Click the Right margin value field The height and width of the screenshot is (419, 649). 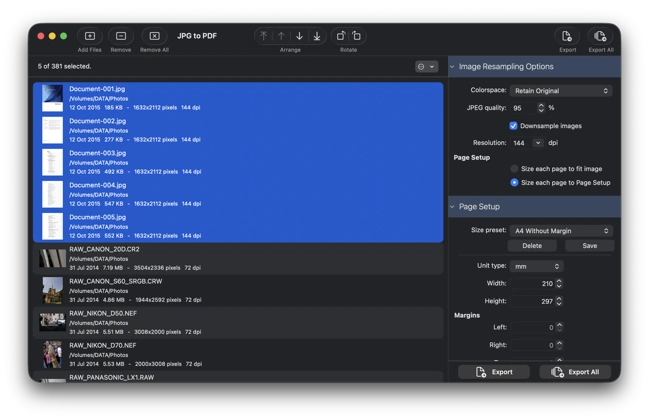[x=533, y=345]
